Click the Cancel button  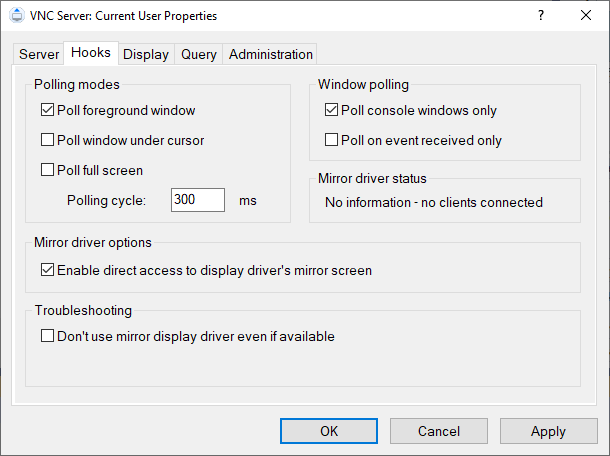pyautogui.click(x=439, y=431)
